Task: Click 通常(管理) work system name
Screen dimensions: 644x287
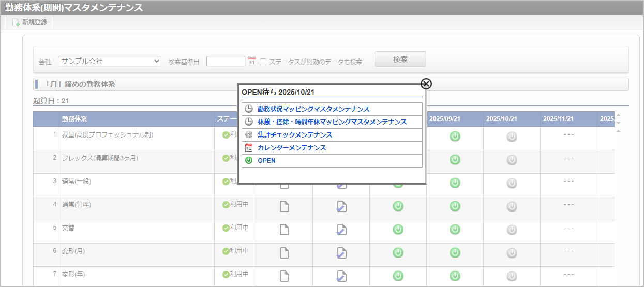Action: (x=77, y=204)
